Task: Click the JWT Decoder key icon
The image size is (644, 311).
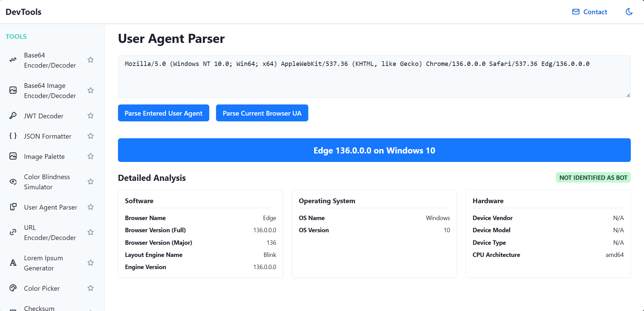Action: [13, 116]
